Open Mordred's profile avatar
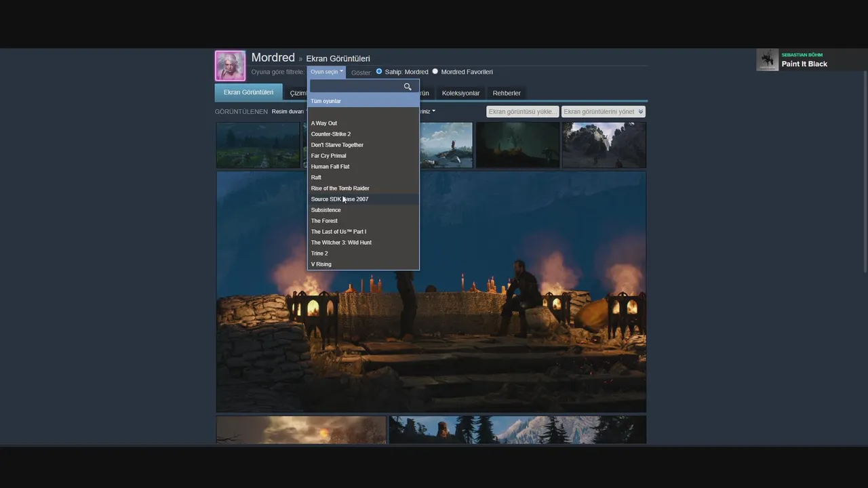The height and width of the screenshot is (488, 868). click(230, 66)
